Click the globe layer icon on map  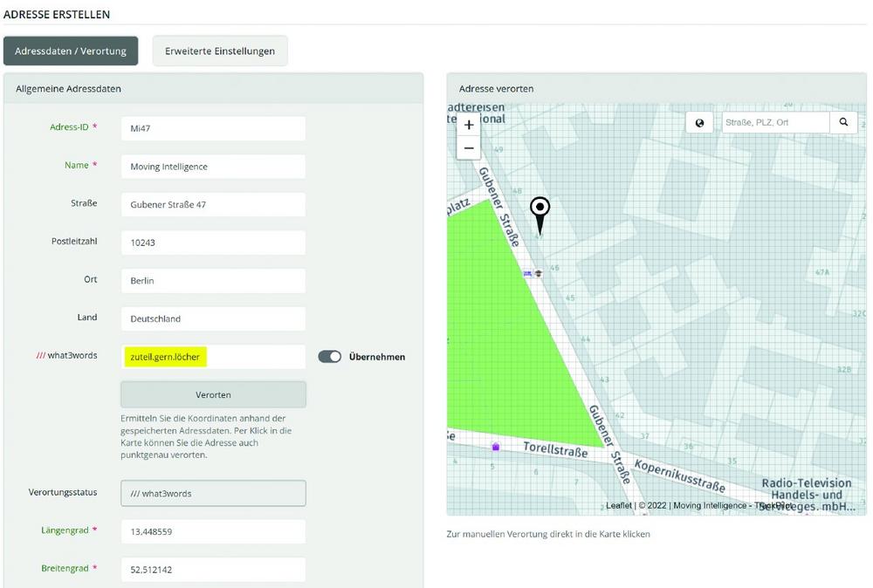click(x=699, y=123)
